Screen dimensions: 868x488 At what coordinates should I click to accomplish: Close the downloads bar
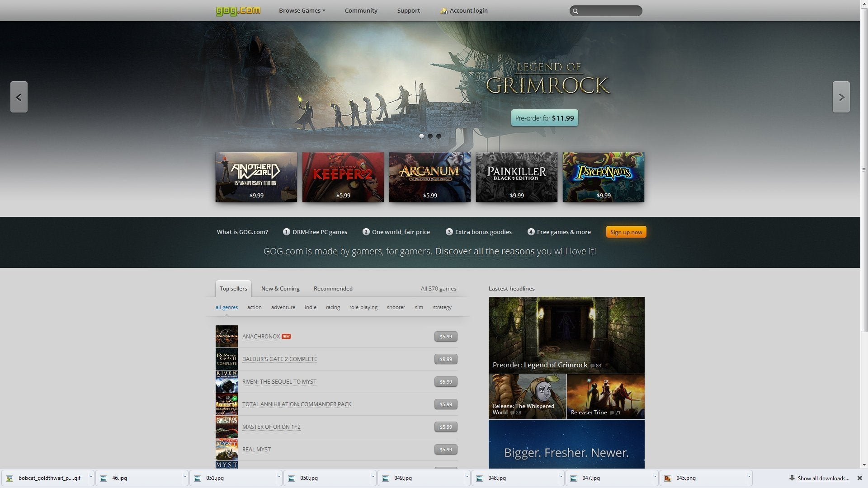860,478
